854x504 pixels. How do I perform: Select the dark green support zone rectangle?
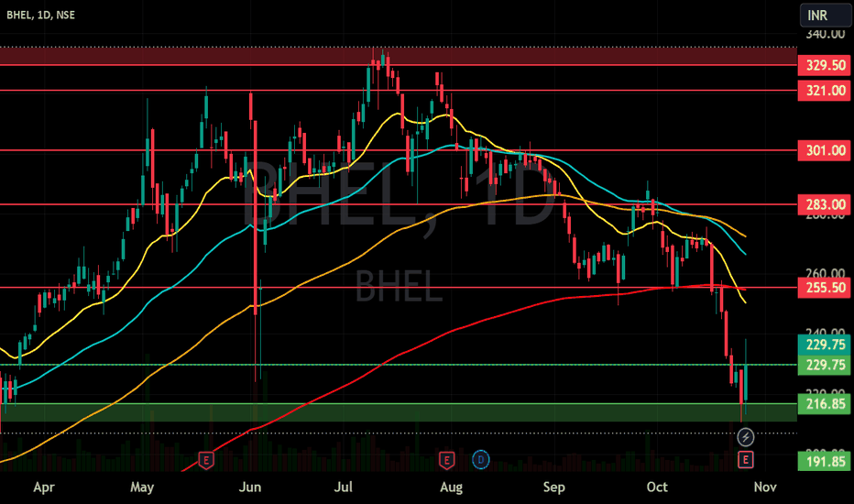(398, 412)
